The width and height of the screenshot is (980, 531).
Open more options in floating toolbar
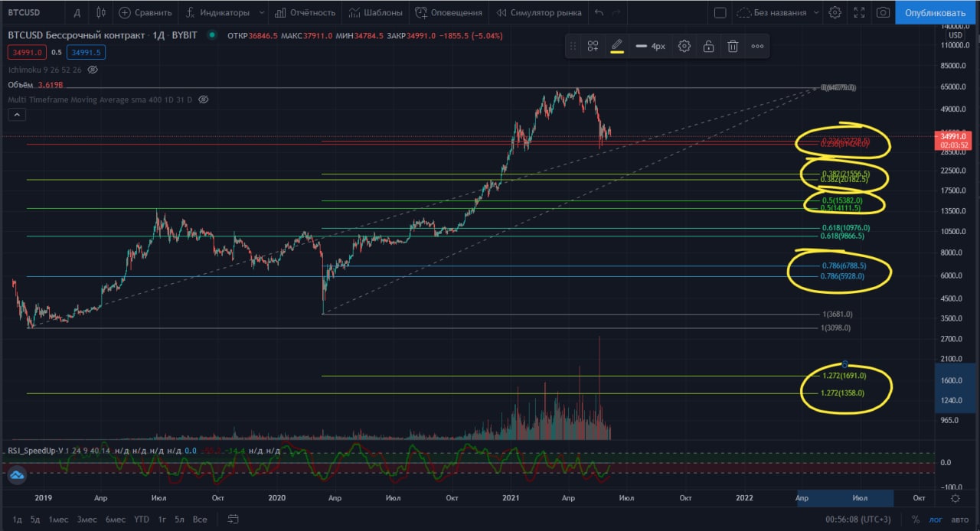coord(757,46)
